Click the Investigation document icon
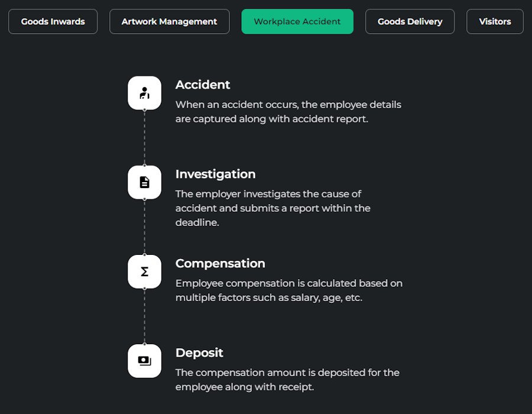Viewport: 532px width, 414px height. (145, 182)
